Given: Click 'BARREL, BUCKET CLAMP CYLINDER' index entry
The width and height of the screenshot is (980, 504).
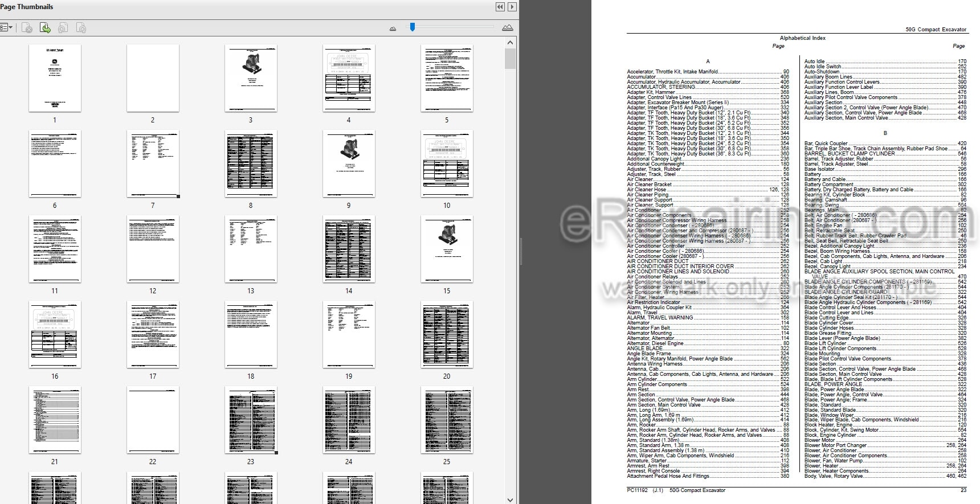Looking at the screenshot, I should tap(850, 154).
